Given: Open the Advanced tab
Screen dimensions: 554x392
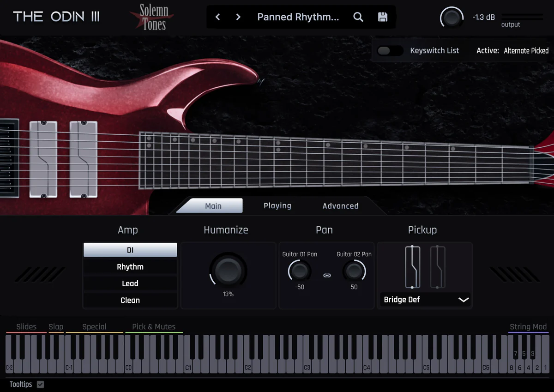Looking at the screenshot, I should pyautogui.click(x=340, y=206).
